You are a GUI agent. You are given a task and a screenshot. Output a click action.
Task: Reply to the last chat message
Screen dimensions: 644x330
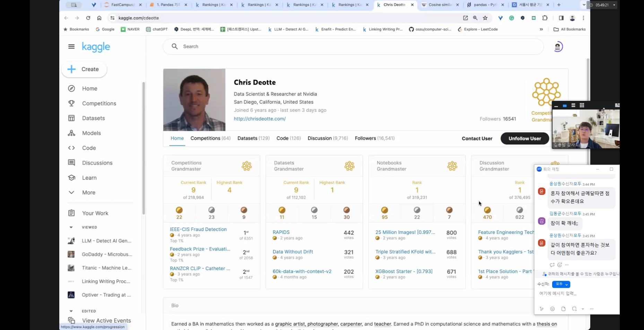[552, 265]
